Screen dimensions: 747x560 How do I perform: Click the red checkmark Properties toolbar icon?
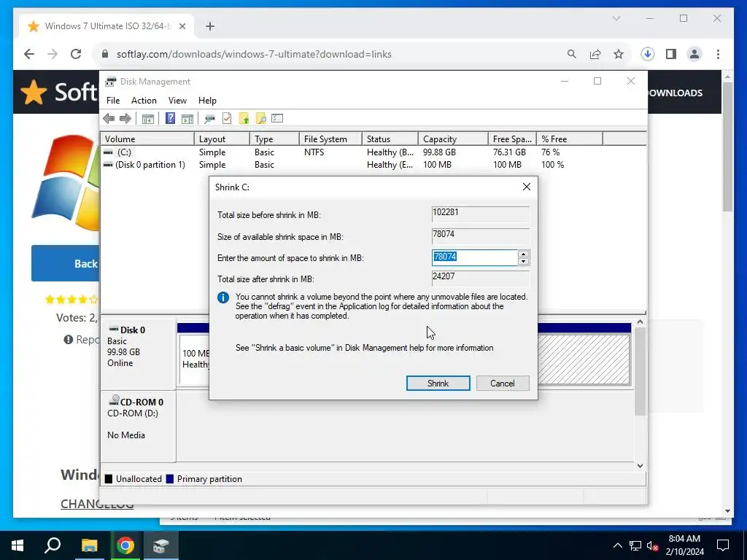coord(227,119)
